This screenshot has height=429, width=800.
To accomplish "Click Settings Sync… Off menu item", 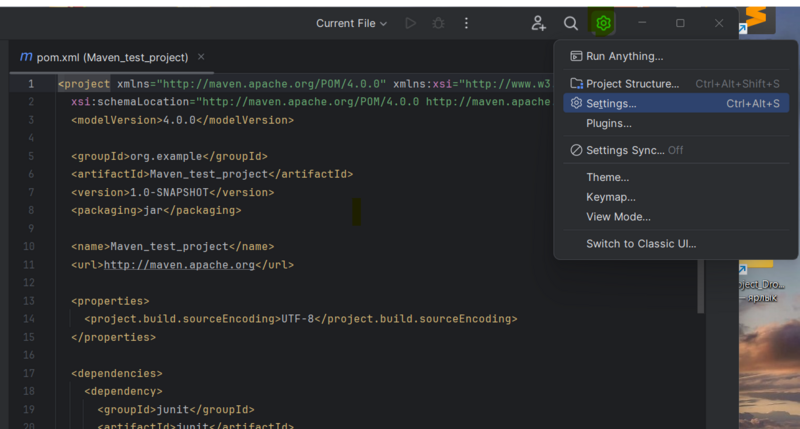I will coord(676,150).
